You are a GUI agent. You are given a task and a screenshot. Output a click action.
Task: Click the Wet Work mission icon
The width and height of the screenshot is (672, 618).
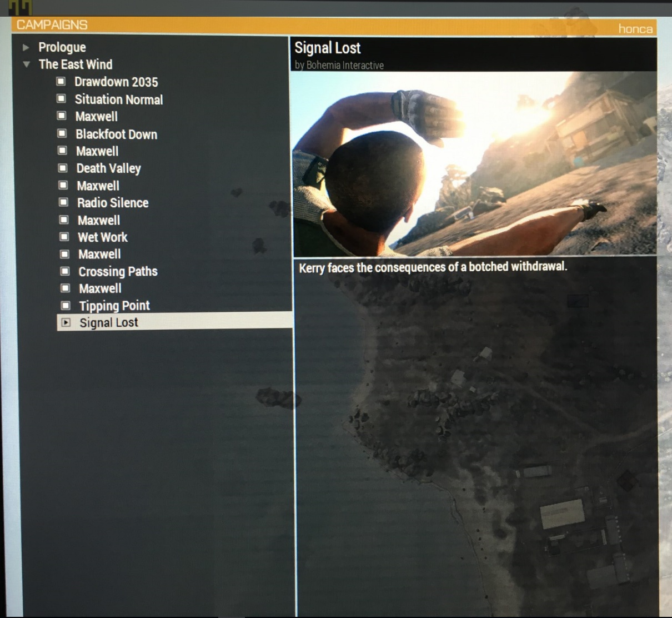pos(64,237)
